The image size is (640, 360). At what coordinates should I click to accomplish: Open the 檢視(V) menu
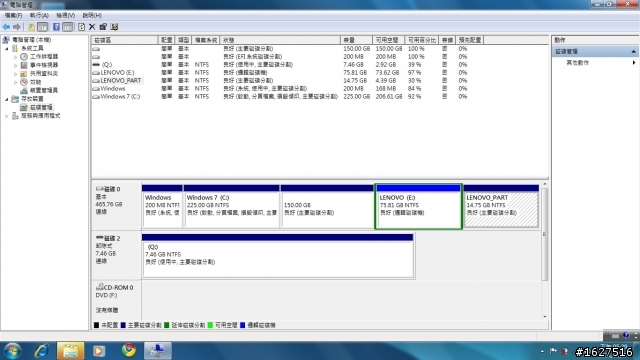(65, 16)
